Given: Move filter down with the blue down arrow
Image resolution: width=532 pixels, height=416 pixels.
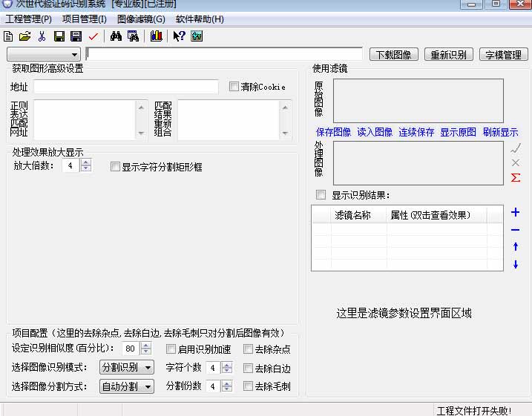Looking at the screenshot, I should pyautogui.click(x=516, y=265).
